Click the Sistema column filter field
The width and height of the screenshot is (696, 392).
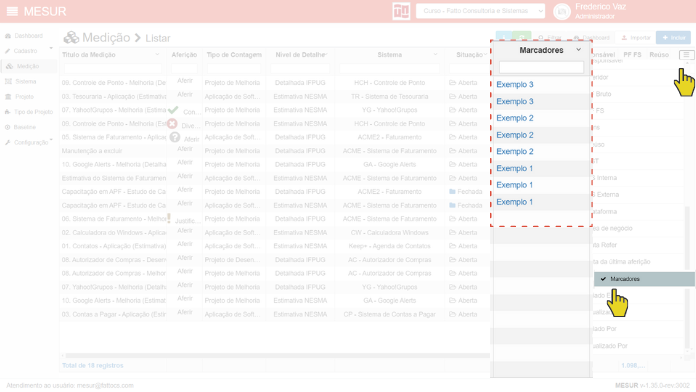pyautogui.click(x=389, y=68)
